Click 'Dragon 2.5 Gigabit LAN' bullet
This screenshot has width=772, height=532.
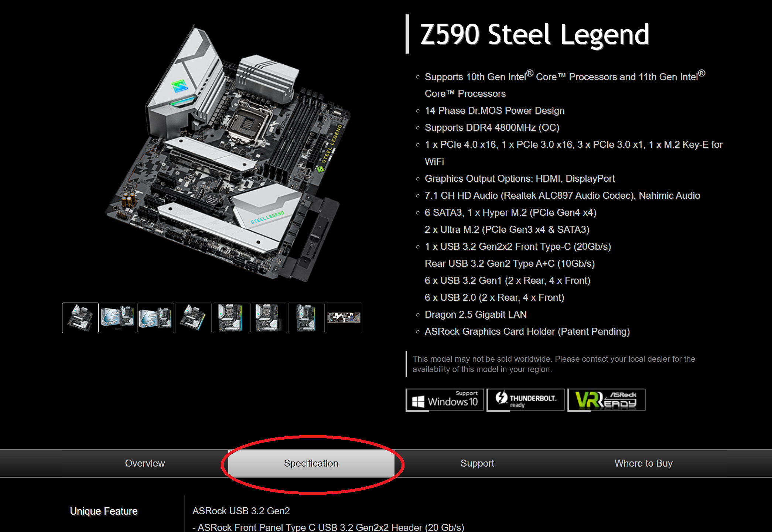pos(476,314)
